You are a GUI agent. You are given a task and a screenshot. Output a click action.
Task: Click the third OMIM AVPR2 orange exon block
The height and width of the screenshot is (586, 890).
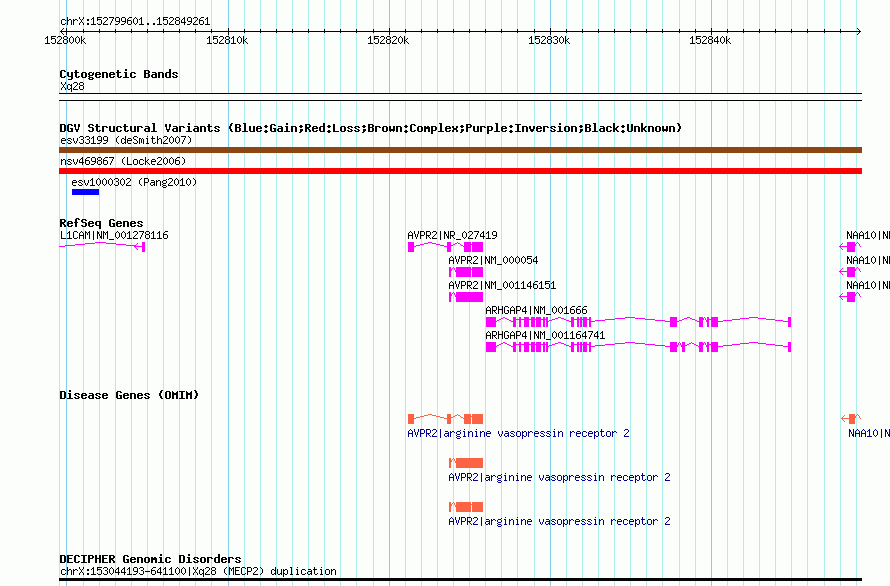coord(466,507)
